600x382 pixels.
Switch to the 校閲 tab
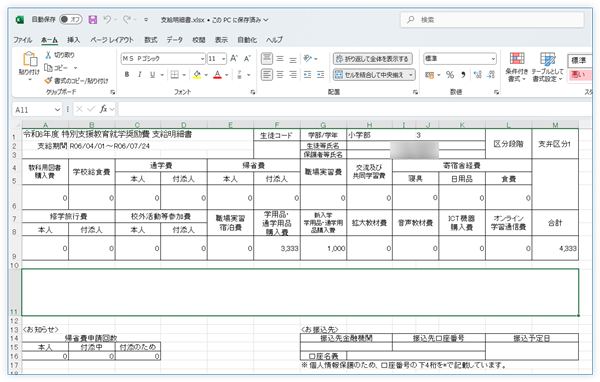coord(199,40)
